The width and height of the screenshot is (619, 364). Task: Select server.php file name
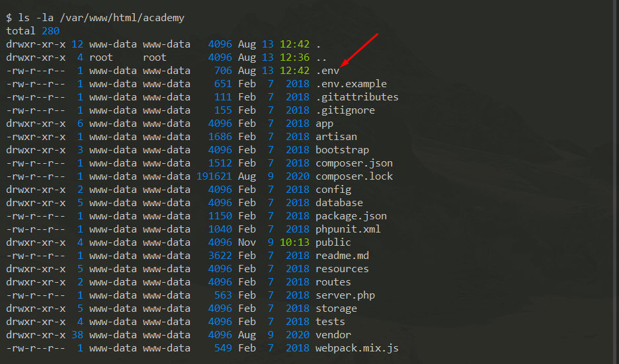[345, 295]
